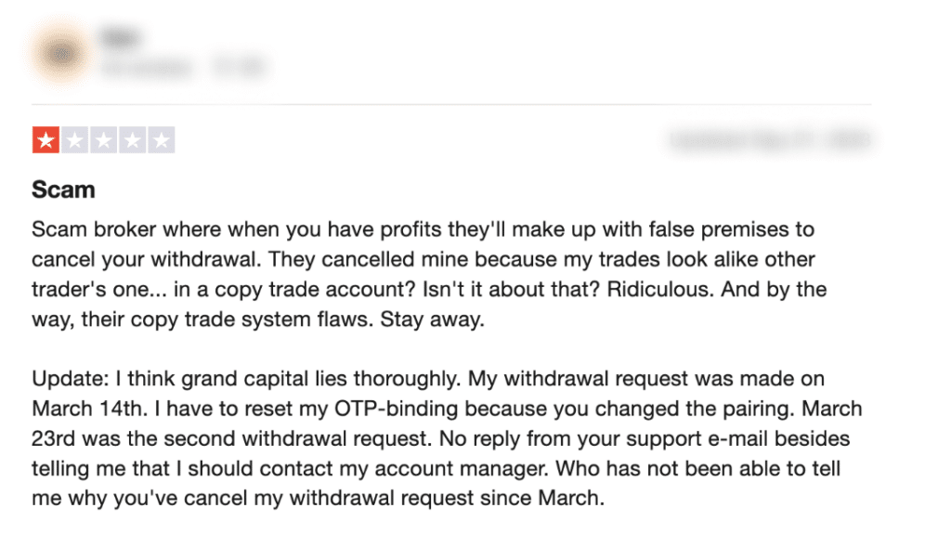Open the "Scam" review title
Viewport: 951px width, 560px height.
pyautogui.click(x=63, y=190)
